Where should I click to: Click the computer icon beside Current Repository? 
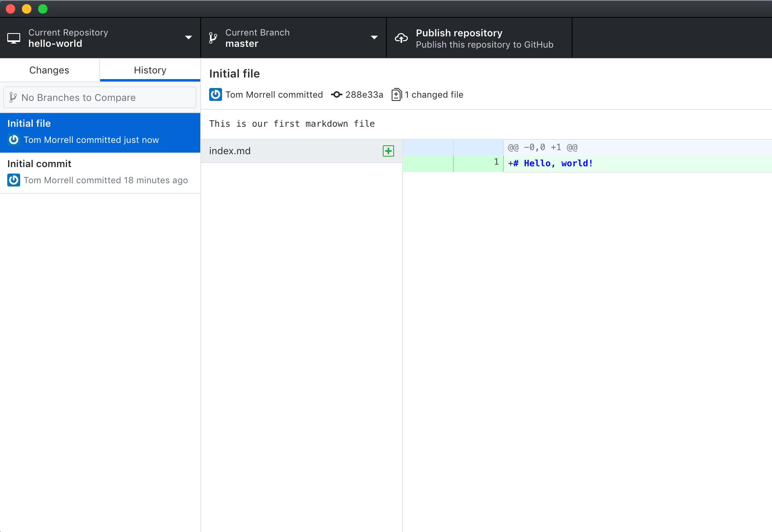pos(14,38)
